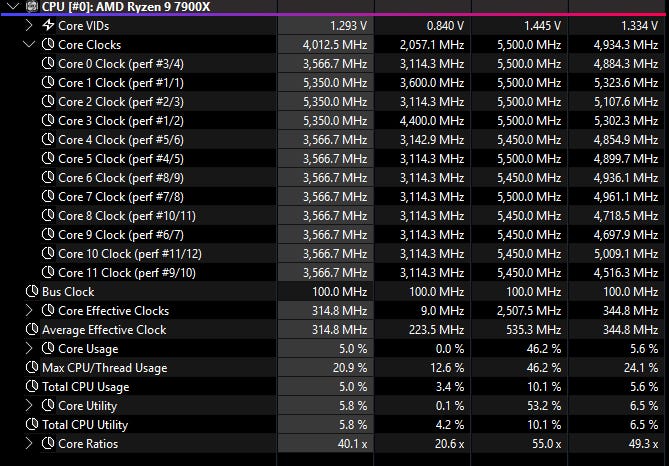Click the Core VIDs maximum value 1.445 V

(x=542, y=26)
